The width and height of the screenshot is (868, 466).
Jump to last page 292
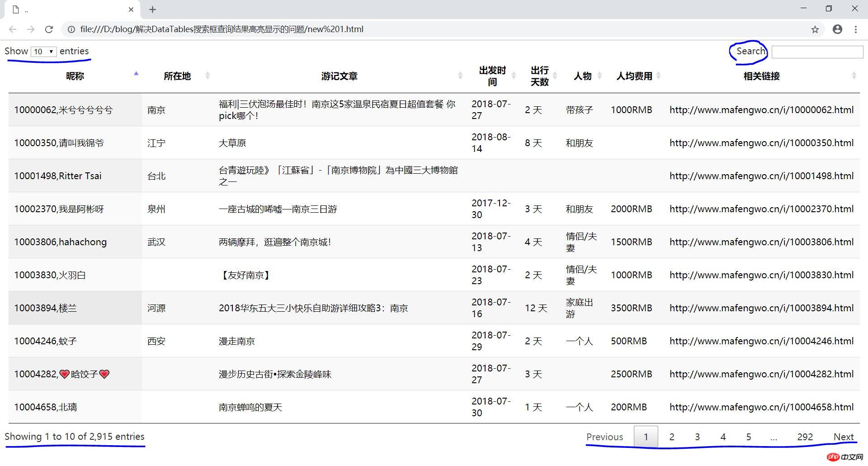pyautogui.click(x=805, y=437)
